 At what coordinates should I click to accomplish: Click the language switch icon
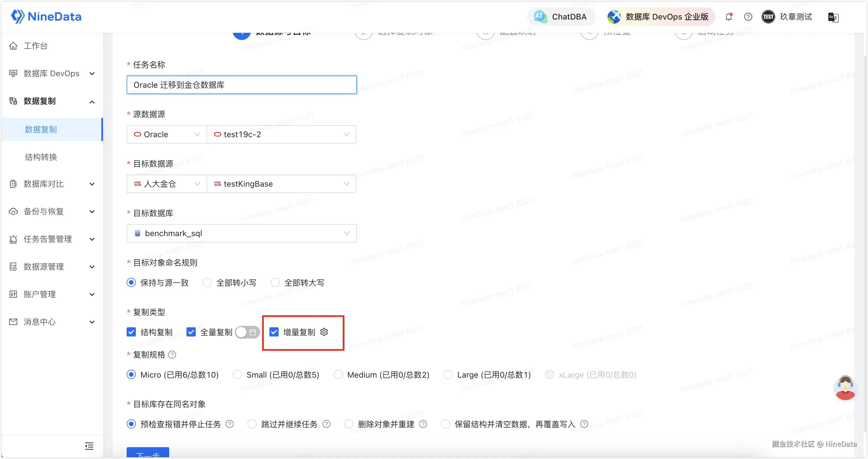833,17
